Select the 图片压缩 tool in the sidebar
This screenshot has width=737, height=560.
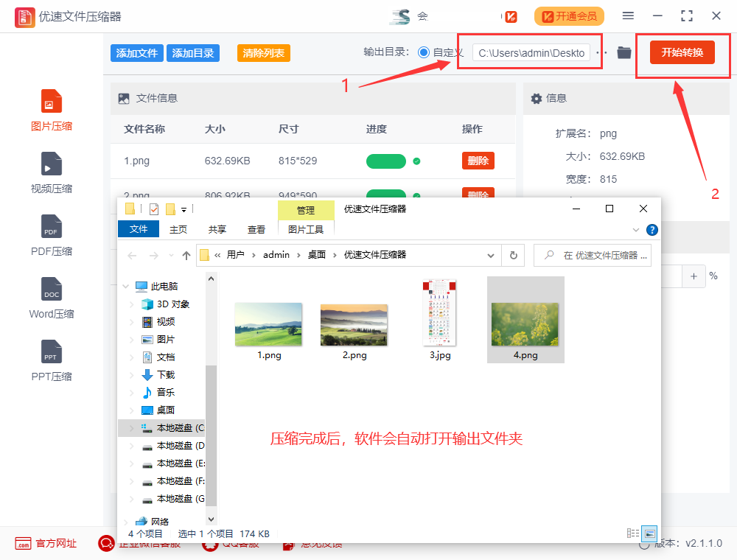click(x=51, y=109)
